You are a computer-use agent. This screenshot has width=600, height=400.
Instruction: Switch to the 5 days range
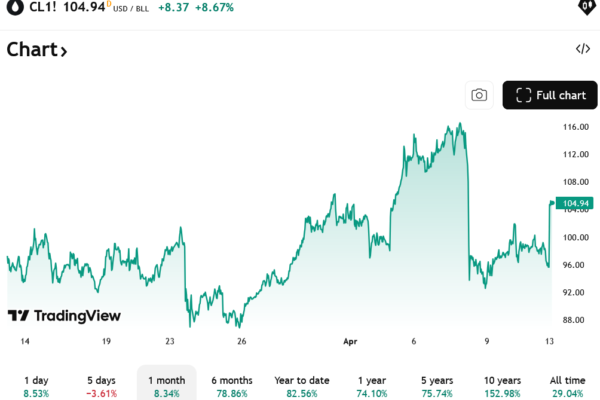(x=102, y=387)
